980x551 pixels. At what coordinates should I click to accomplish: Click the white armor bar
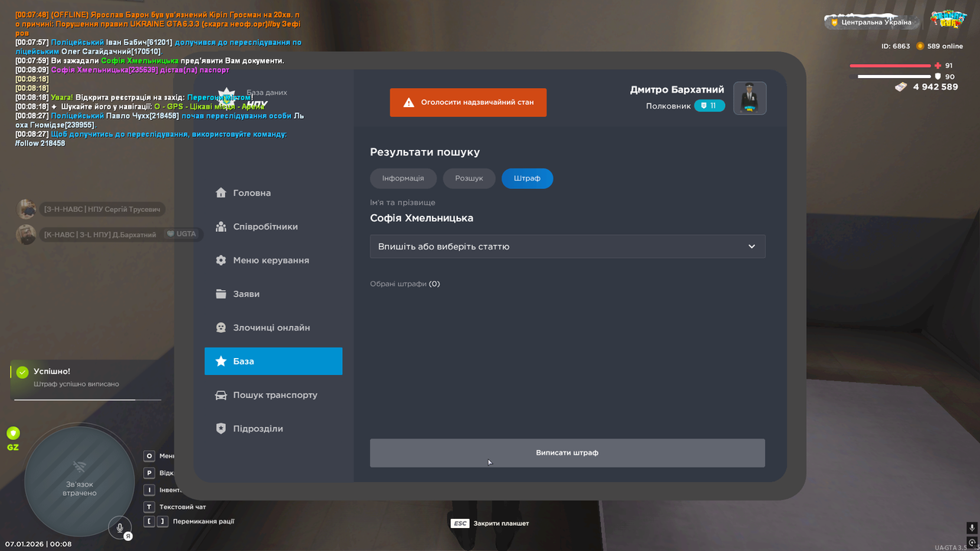click(x=894, y=77)
